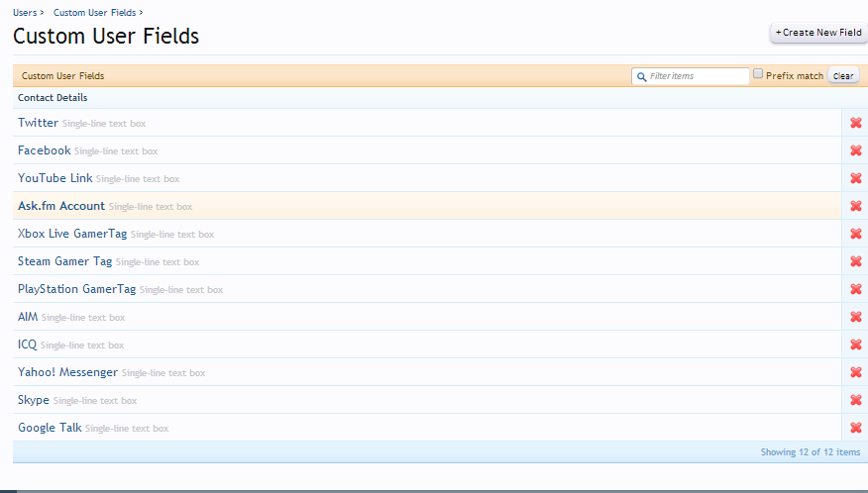Clear the filter with Clear button
This screenshot has height=493, width=868.
point(843,76)
